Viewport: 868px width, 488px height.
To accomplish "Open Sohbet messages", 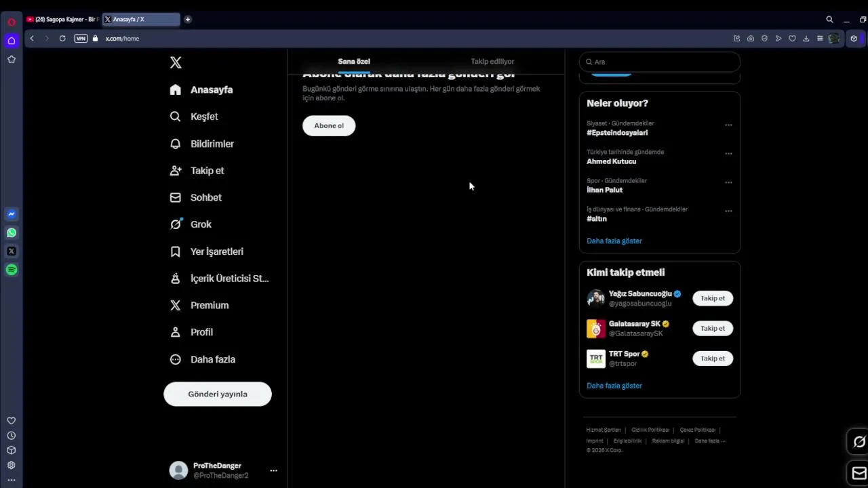I will [x=196, y=197].
